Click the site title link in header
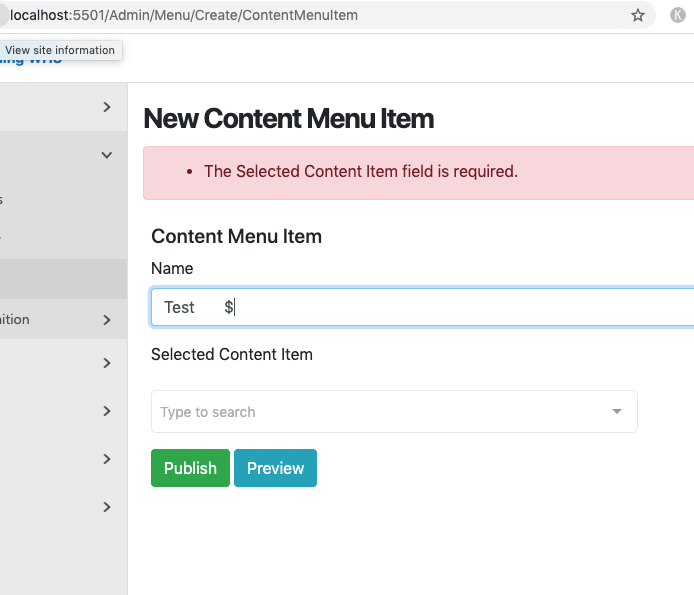Screen dimensions: 694x595 (31, 62)
